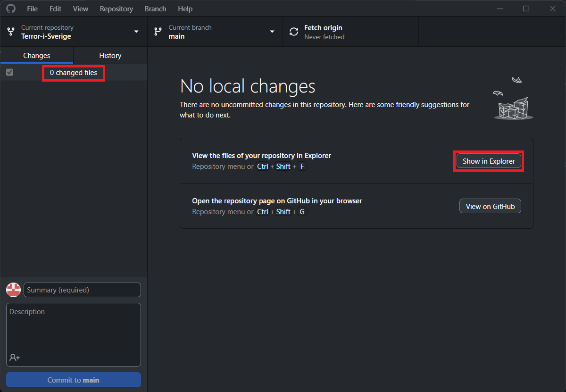Image resolution: width=566 pixels, height=392 pixels.
Task: Click the '0 changed files' label
Action: [x=74, y=73]
